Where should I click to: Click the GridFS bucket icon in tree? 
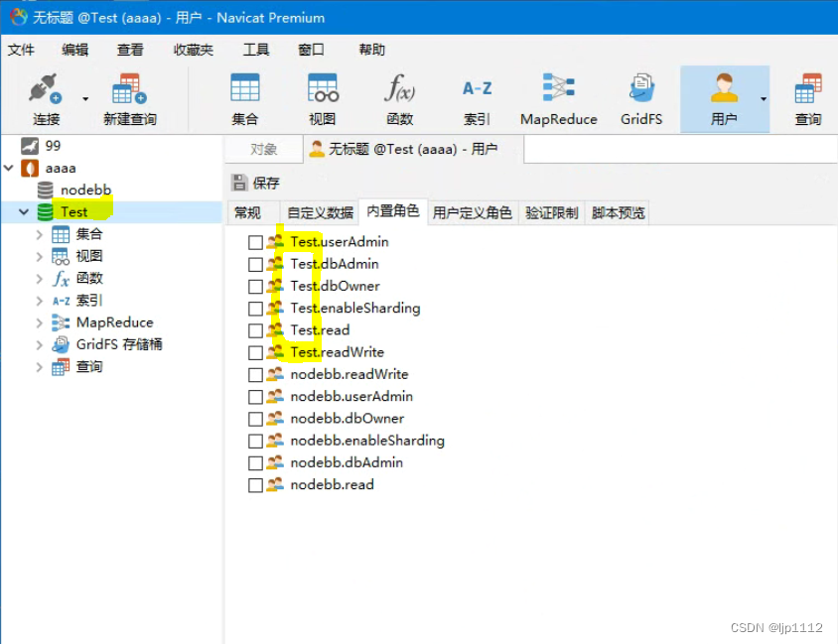coord(61,345)
